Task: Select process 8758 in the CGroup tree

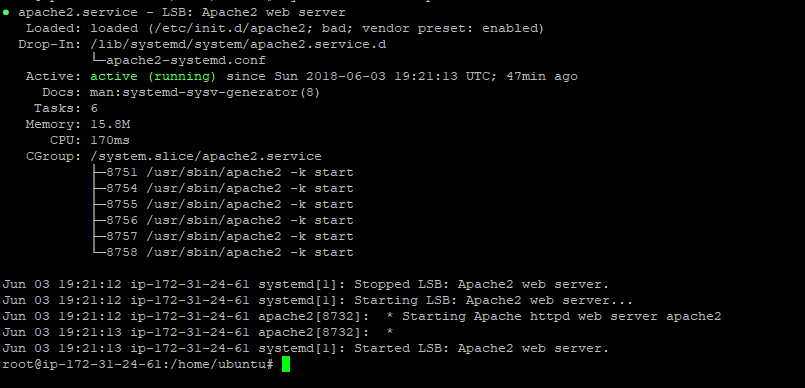Action: pos(222,252)
